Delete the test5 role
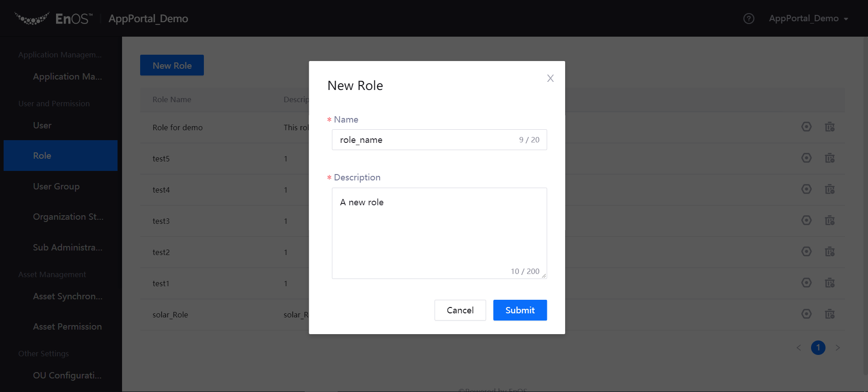Viewport: 868px width, 392px height. pyautogui.click(x=830, y=158)
